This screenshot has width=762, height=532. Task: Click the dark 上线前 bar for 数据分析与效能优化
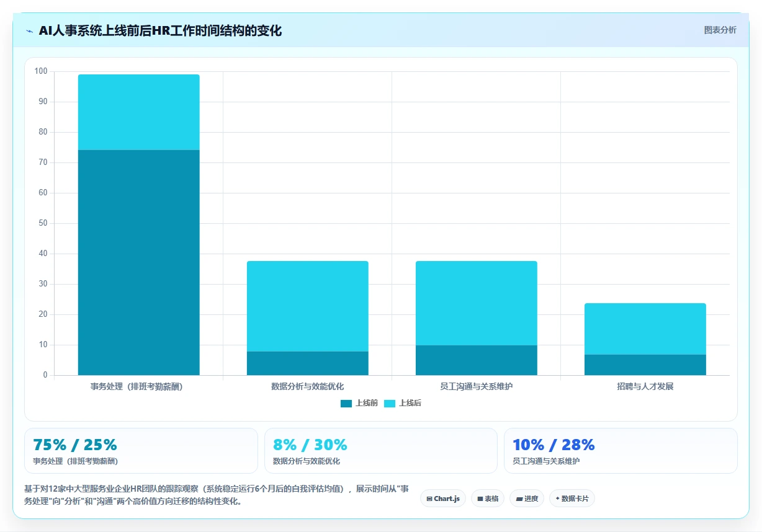307,363
